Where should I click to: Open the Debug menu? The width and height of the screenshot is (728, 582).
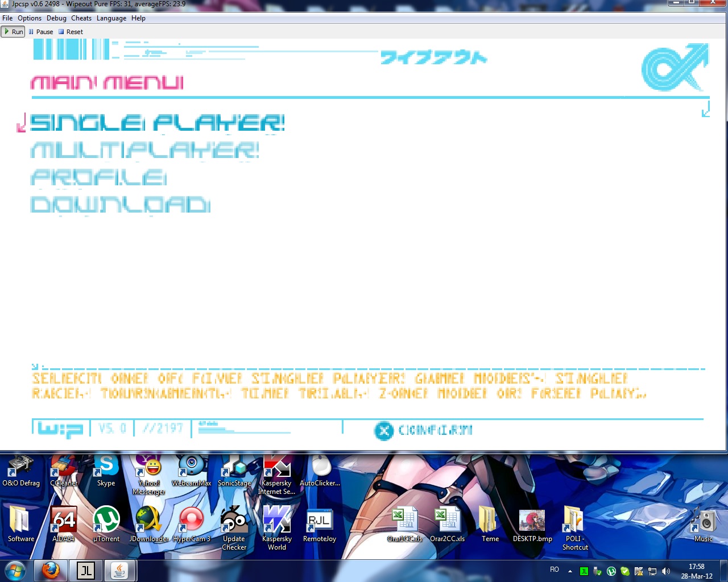coord(56,18)
